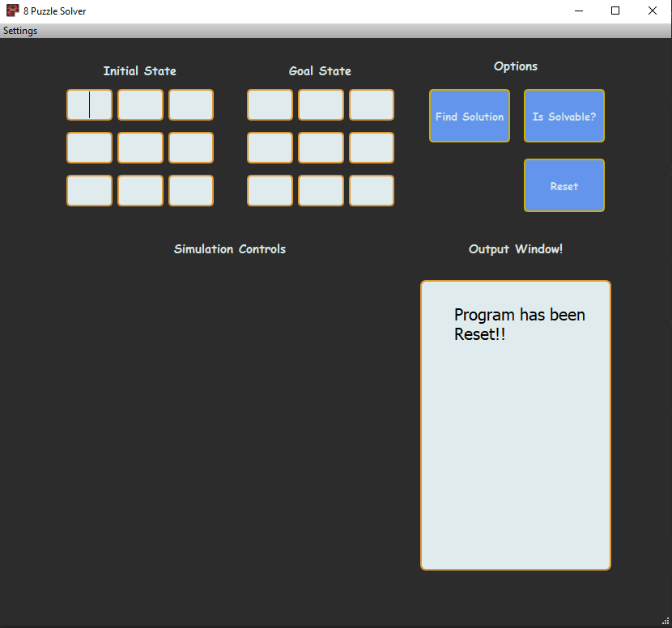Click the center Goal State cell

[x=321, y=147]
